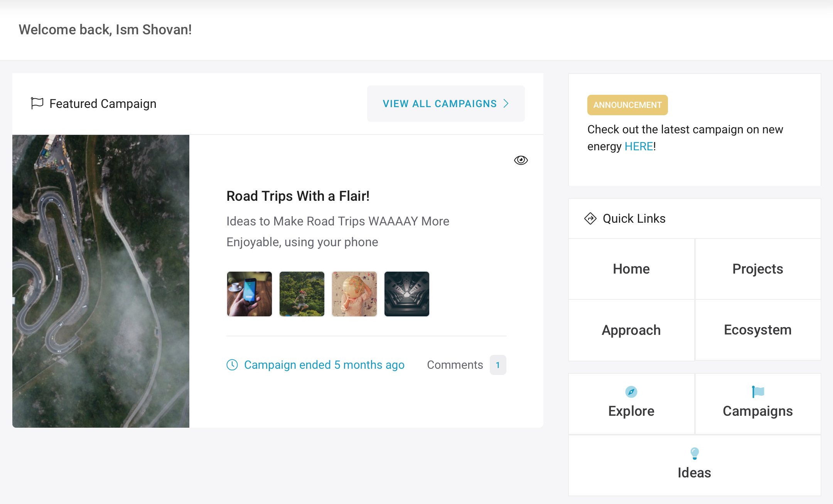Viewport: 833px width, 504px height.
Task: Follow the HERE link in the announcement
Action: point(639,146)
